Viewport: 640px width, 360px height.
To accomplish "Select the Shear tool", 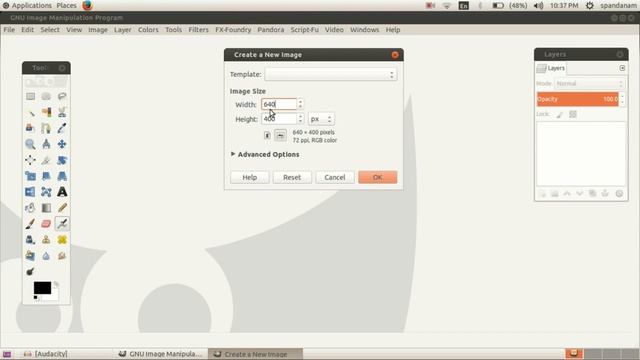I will pyautogui.click(x=46, y=176).
